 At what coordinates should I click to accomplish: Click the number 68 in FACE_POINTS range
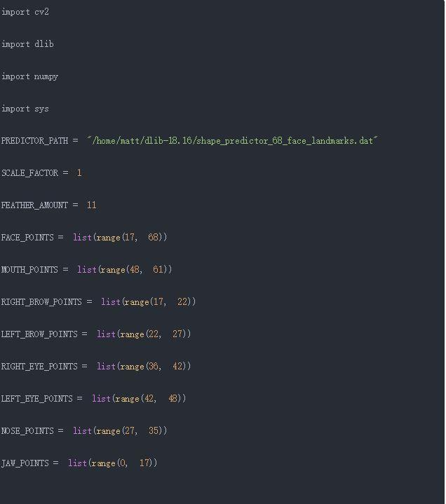[154, 238]
